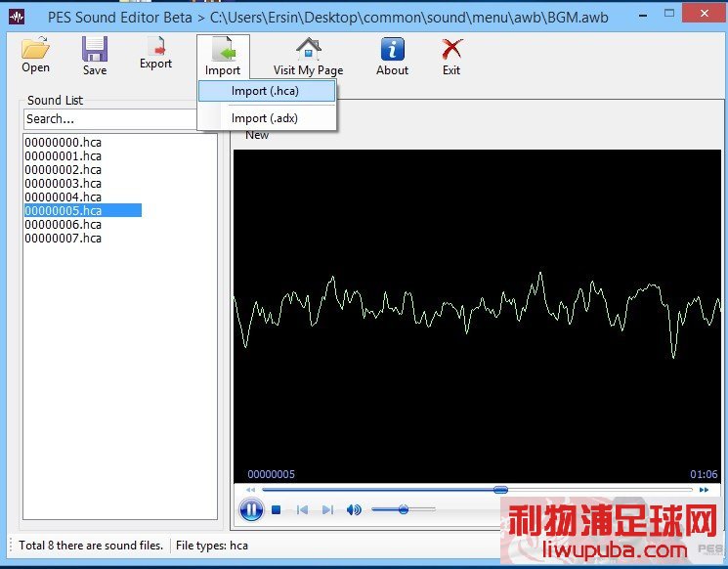Close the PES Sound Editor window
This screenshot has width=728, height=569.
[705, 13]
